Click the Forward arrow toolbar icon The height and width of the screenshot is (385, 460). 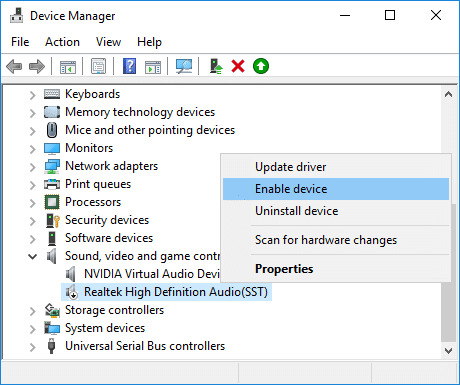point(37,66)
